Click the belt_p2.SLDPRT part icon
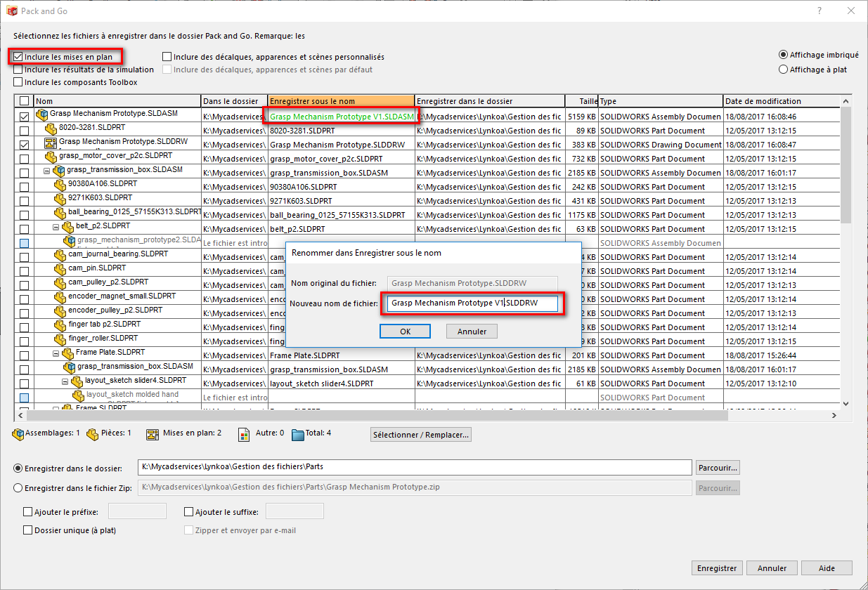Screen dimensions: 868x590 coord(68,227)
